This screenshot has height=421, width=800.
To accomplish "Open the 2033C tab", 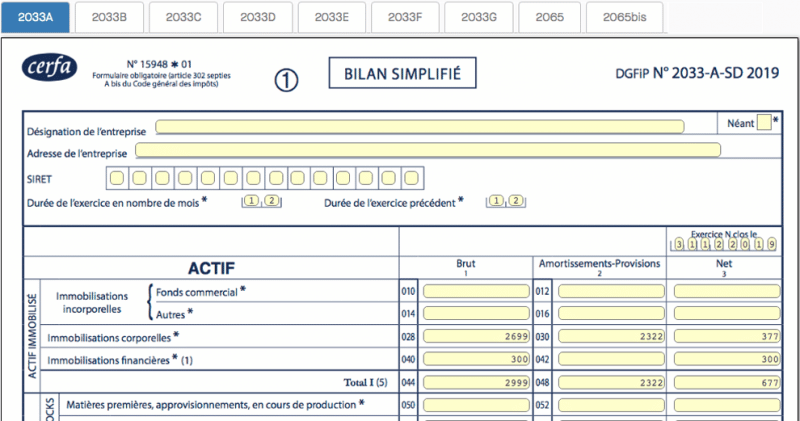I will pos(183,17).
